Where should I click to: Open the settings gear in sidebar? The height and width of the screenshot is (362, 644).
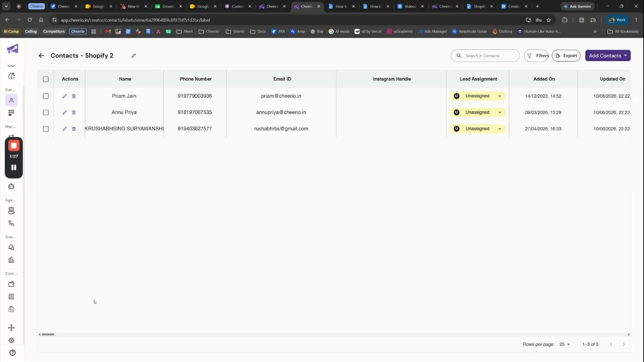[11, 341]
